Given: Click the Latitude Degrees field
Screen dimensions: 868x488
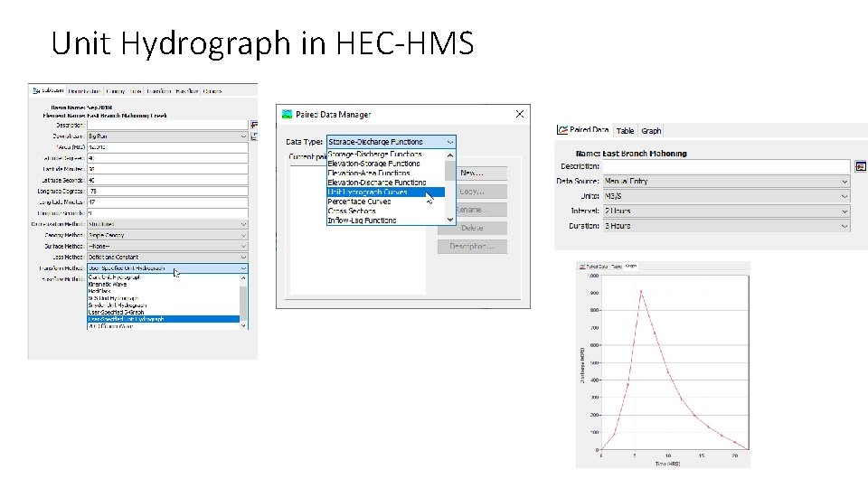Looking at the screenshot, I should tap(167, 158).
